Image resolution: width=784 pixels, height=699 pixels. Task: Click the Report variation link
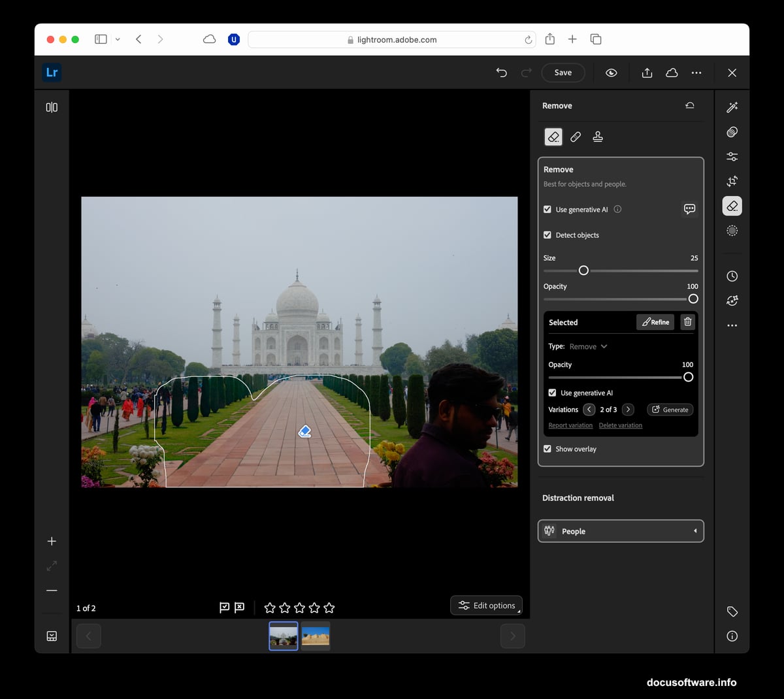pos(570,425)
